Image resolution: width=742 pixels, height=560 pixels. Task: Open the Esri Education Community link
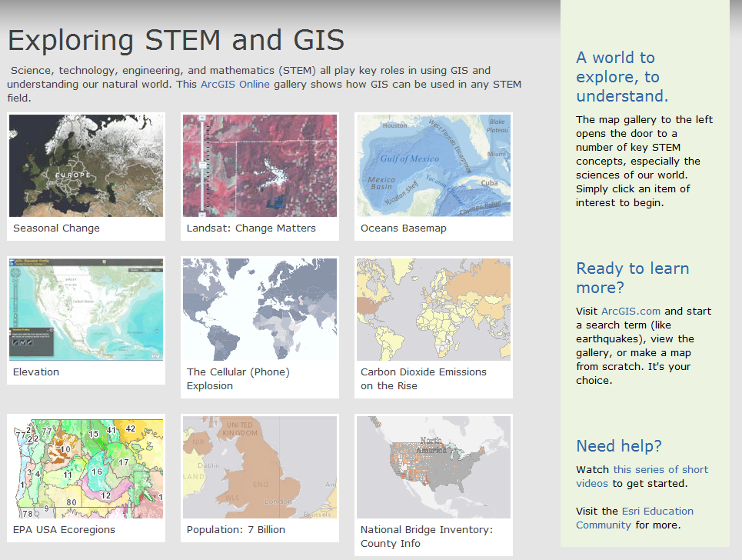[634, 518]
